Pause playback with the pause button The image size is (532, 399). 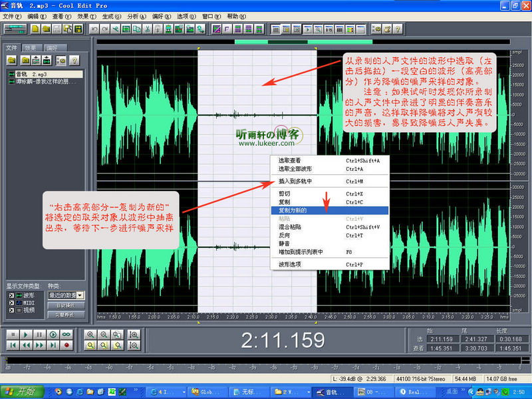coord(39,334)
